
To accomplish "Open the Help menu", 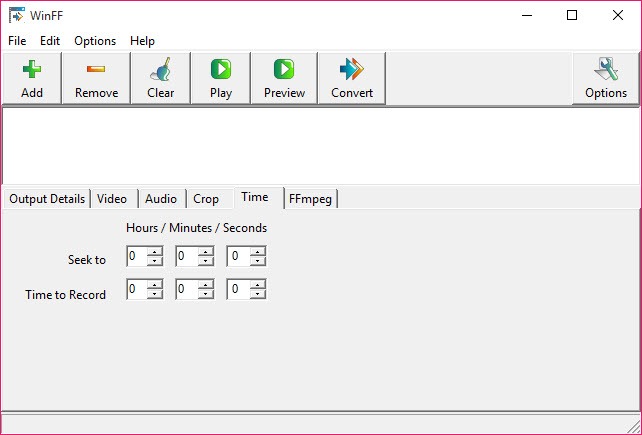I will 142,41.
